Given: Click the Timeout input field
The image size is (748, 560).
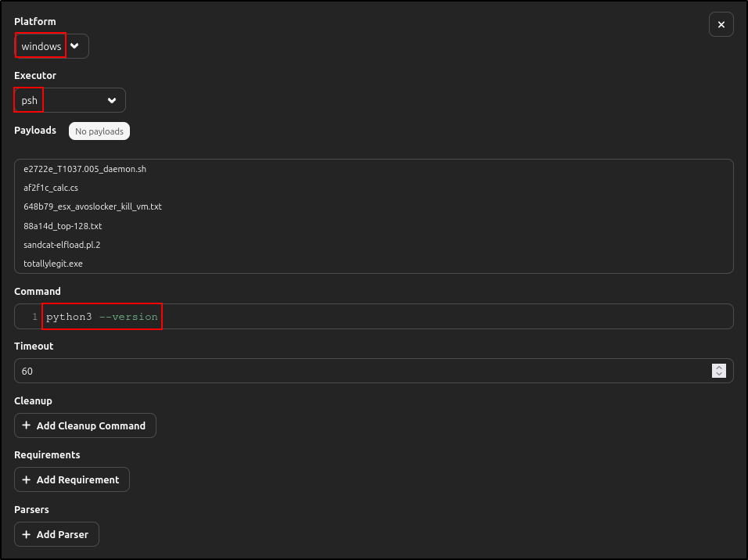Looking at the screenshot, I should 373,371.
